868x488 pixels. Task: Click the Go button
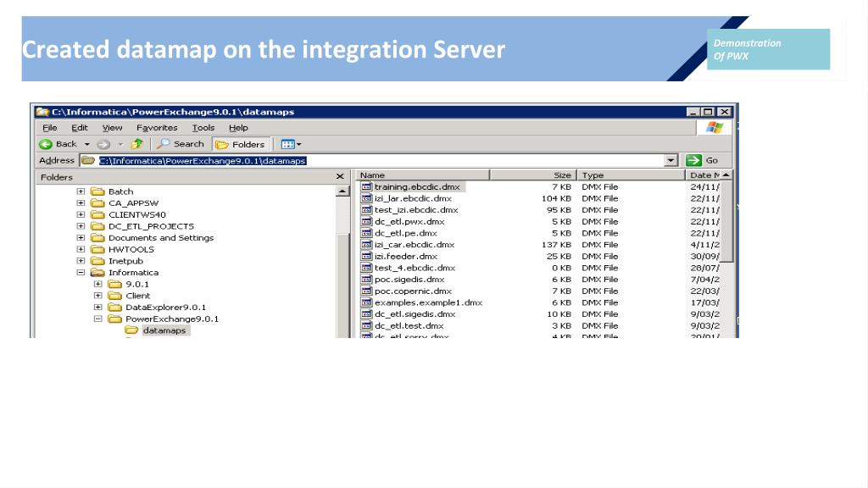click(x=702, y=160)
